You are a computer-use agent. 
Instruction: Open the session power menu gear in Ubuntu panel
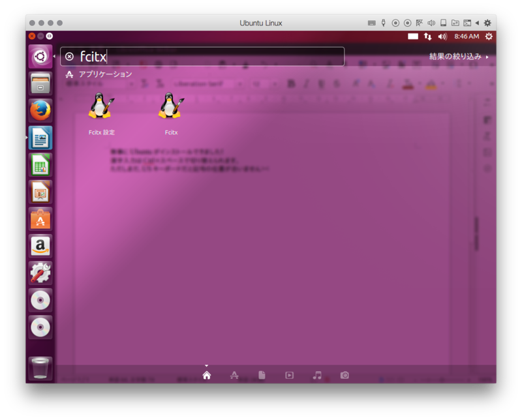coord(488,37)
